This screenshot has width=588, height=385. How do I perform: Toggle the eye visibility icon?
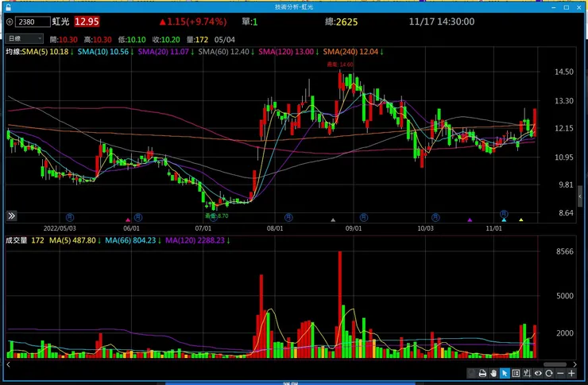click(538, 373)
